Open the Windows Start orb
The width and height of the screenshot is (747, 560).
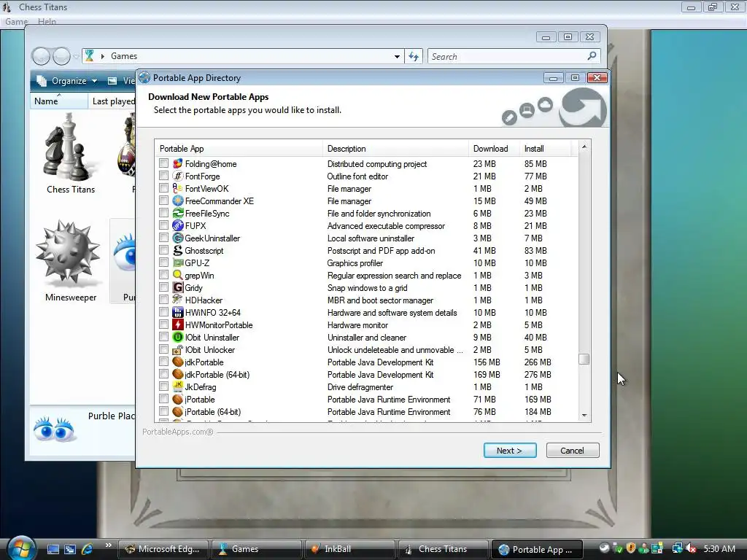pos(21,548)
